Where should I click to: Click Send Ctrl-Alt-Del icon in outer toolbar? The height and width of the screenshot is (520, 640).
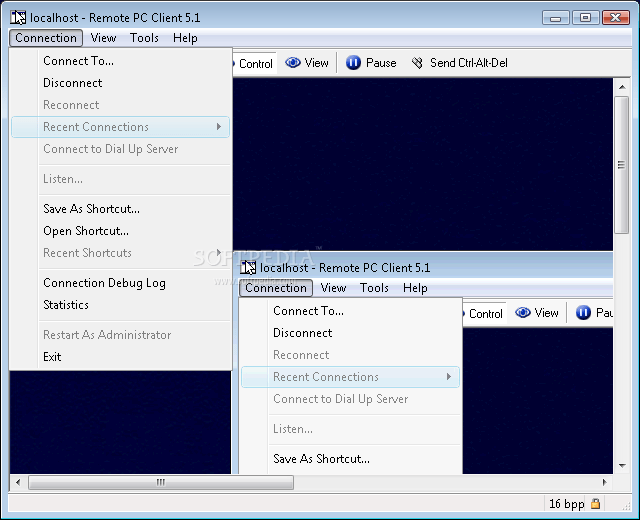pos(417,63)
